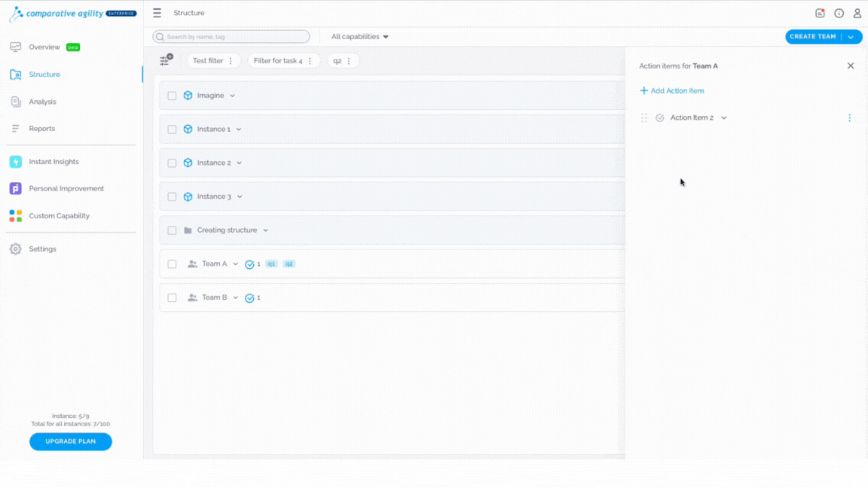
Task: Click the Personal Improvement icon
Action: pos(16,189)
